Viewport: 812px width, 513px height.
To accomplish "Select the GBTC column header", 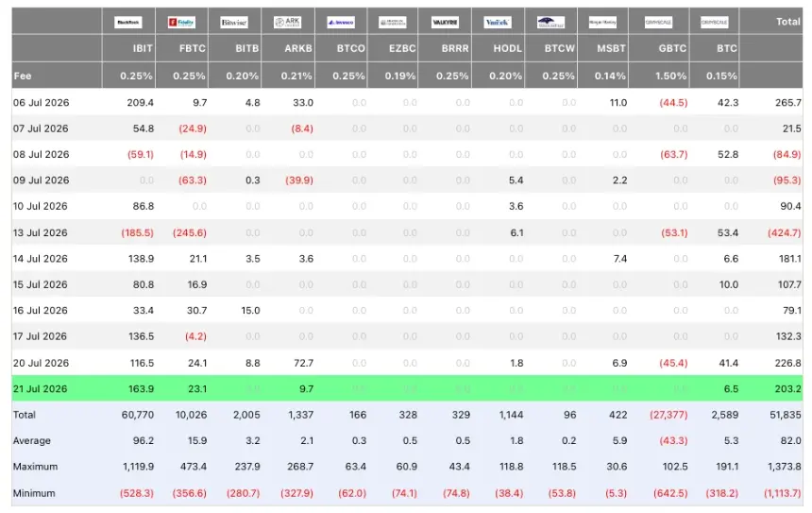I will click(672, 48).
